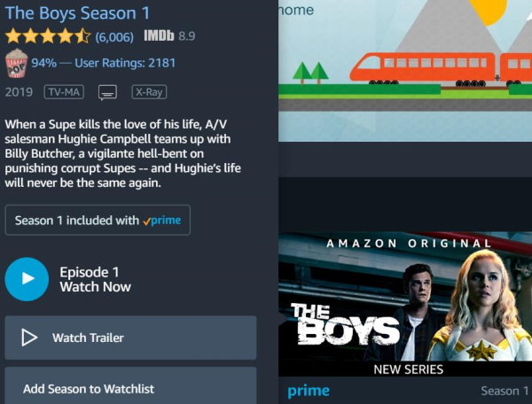Click the Watch Trailer button
Viewport: 532px width, 404px height.
pos(130,338)
